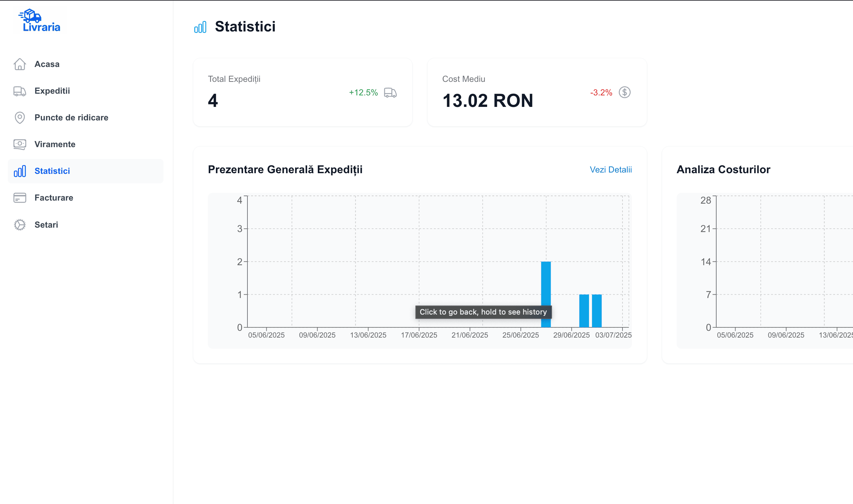This screenshot has width=853, height=504.
Task: Open the Viramente section
Action: [55, 144]
